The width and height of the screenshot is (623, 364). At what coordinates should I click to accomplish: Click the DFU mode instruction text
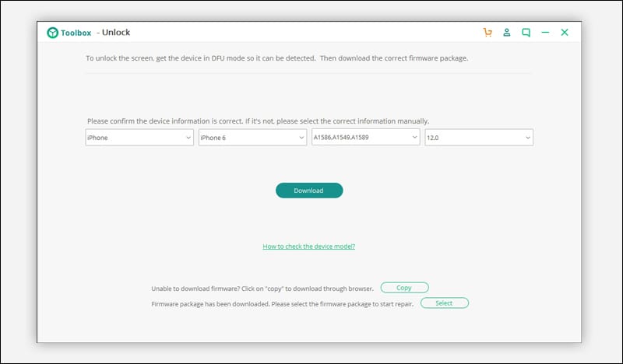click(x=277, y=58)
